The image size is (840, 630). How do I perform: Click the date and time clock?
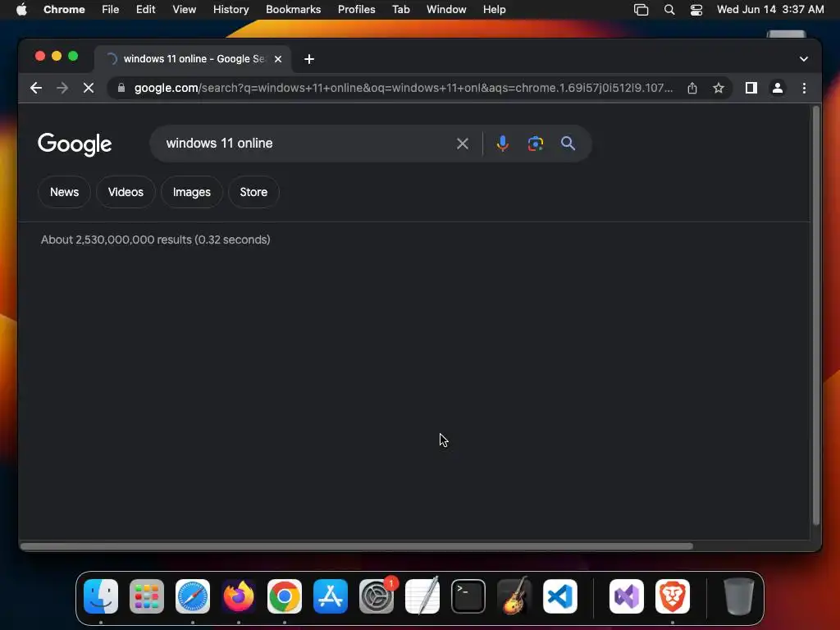click(770, 10)
